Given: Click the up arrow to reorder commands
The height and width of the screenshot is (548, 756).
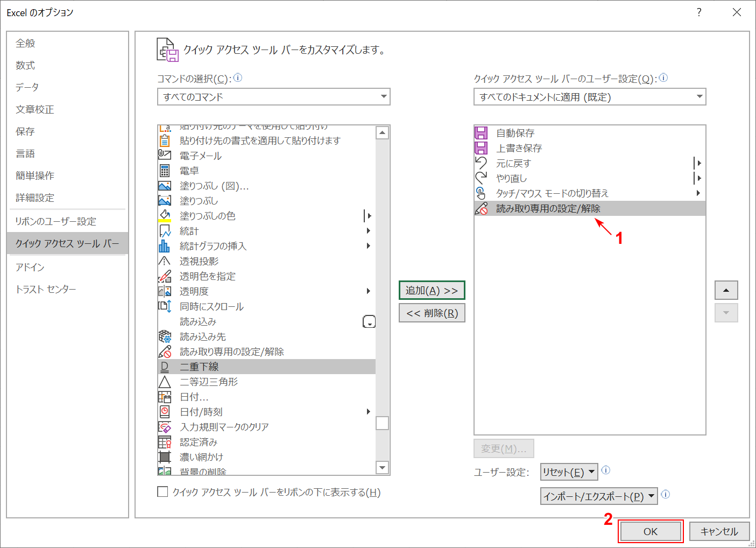Looking at the screenshot, I should [x=726, y=290].
